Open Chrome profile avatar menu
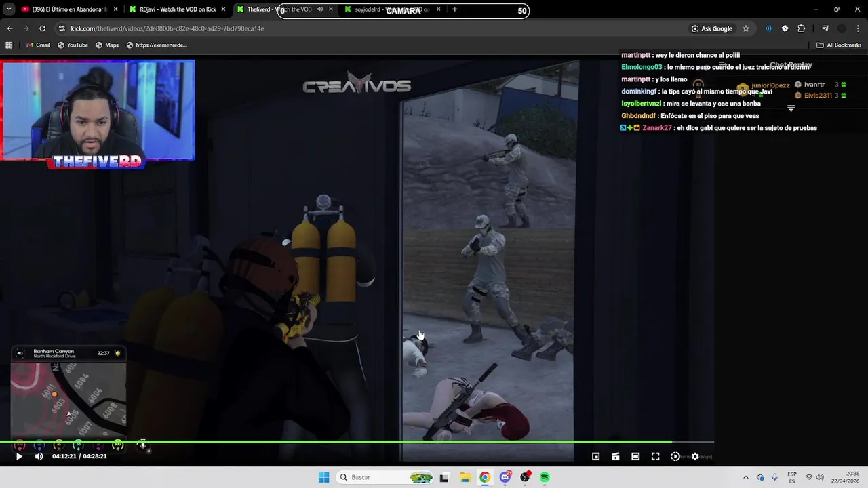The height and width of the screenshot is (488, 868). (842, 28)
